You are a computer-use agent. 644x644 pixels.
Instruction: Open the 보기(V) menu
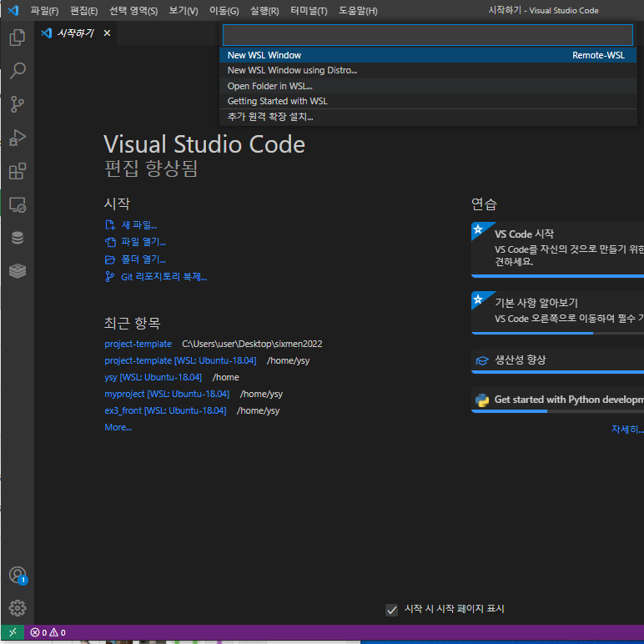pyautogui.click(x=184, y=11)
